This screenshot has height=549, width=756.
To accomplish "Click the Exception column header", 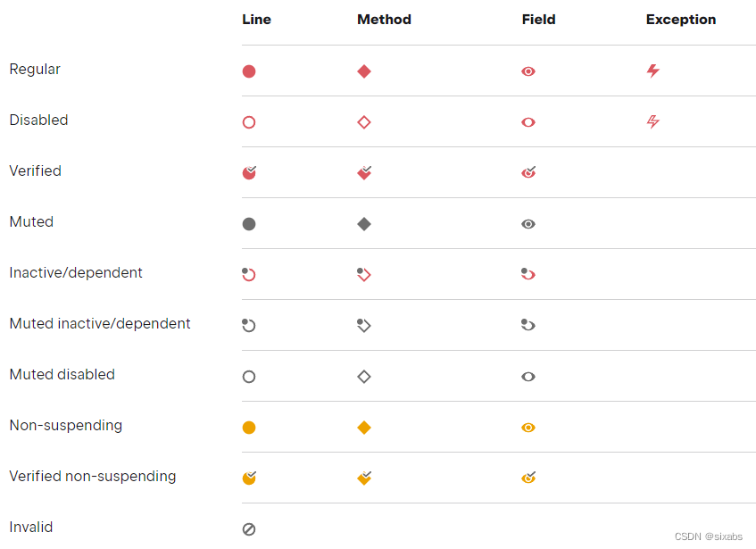I will 681,20.
